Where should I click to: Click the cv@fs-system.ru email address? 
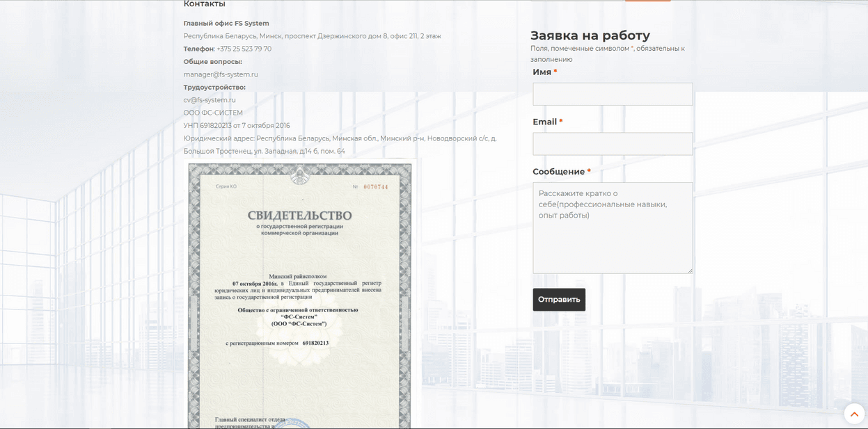click(x=210, y=100)
